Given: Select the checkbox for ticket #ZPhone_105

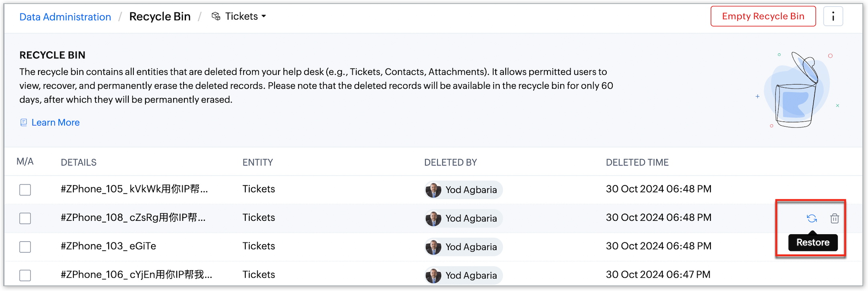Looking at the screenshot, I should [x=25, y=190].
